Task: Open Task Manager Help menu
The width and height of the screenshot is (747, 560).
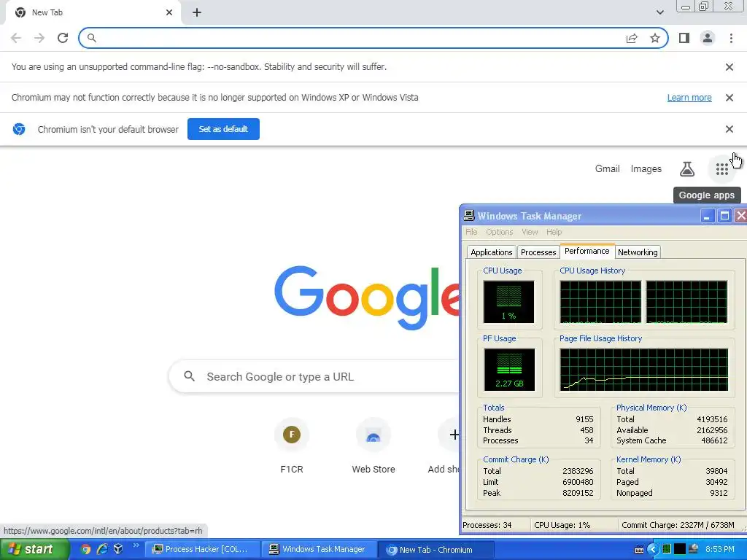Action: coord(554,232)
